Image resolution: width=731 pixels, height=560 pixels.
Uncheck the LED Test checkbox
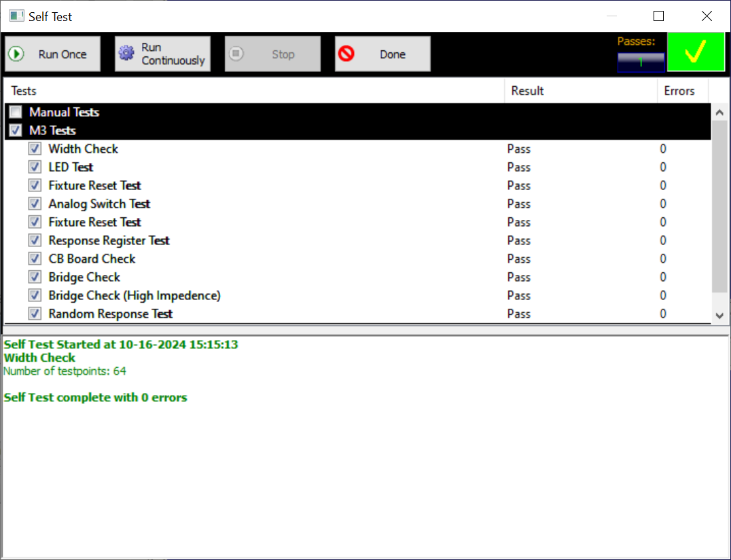point(35,167)
